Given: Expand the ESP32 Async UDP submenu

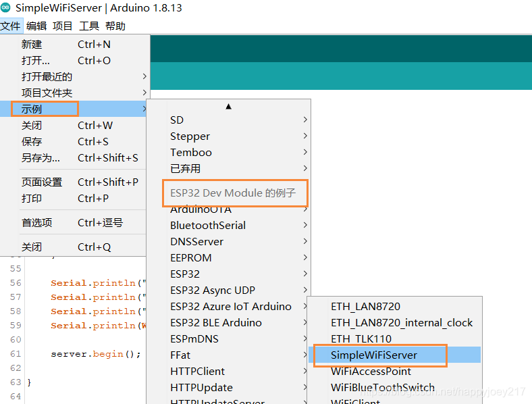Looking at the screenshot, I should click(x=229, y=291).
